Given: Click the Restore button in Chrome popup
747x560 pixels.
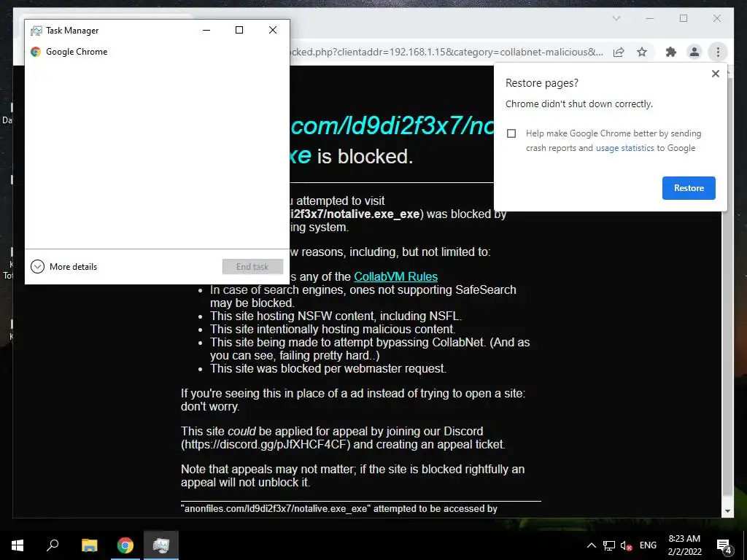Looking at the screenshot, I should pyautogui.click(x=689, y=188).
